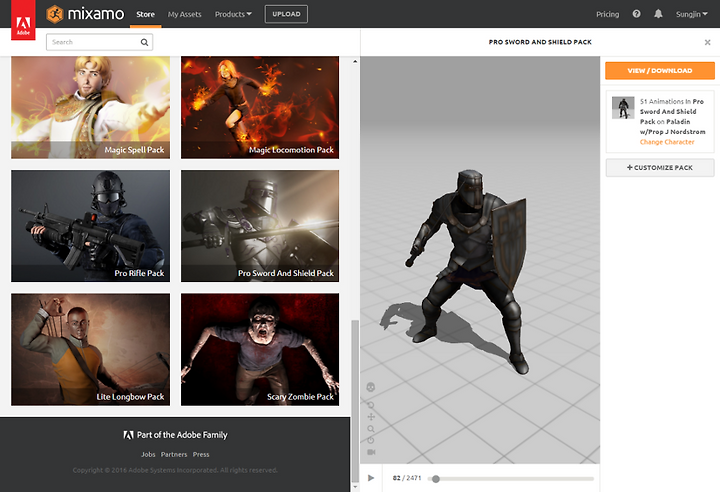720x492 pixels.
Task: Play the animation preview
Action: point(371,478)
